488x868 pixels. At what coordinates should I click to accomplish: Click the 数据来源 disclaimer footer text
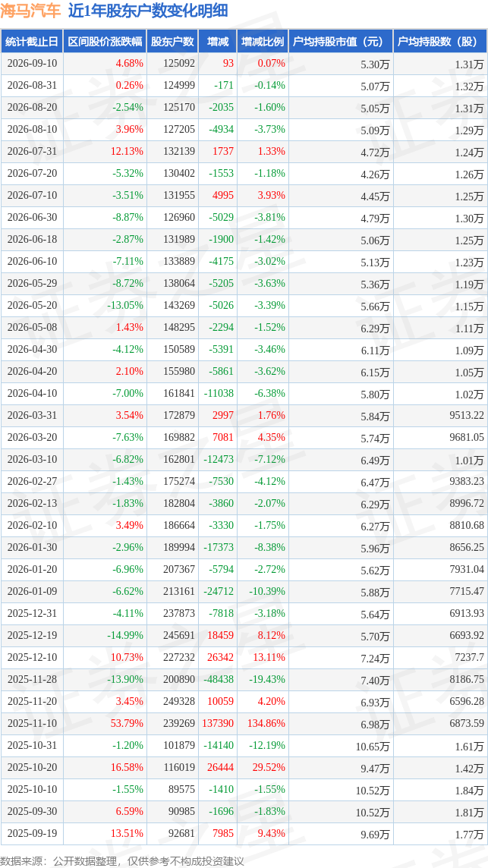[x=122, y=861]
